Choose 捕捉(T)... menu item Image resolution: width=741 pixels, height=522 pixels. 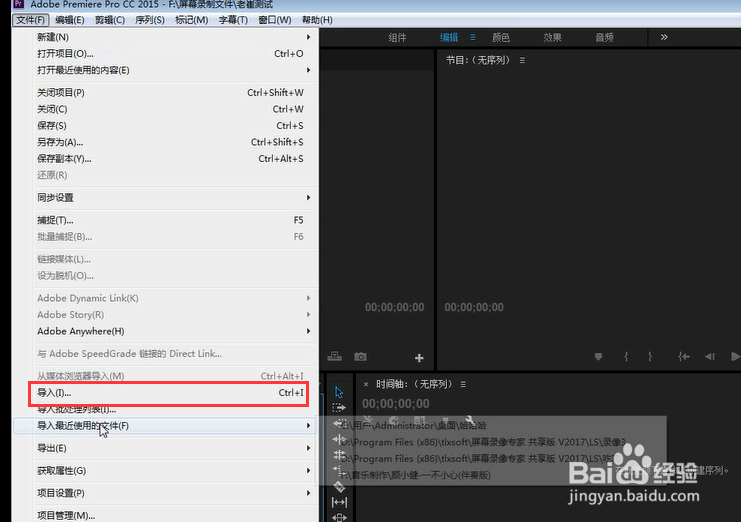coord(170,220)
